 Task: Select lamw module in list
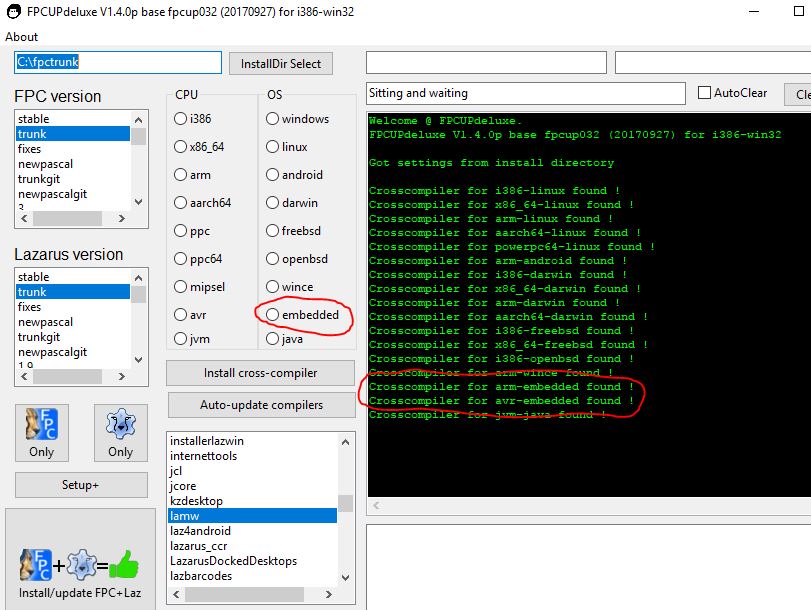(x=252, y=516)
